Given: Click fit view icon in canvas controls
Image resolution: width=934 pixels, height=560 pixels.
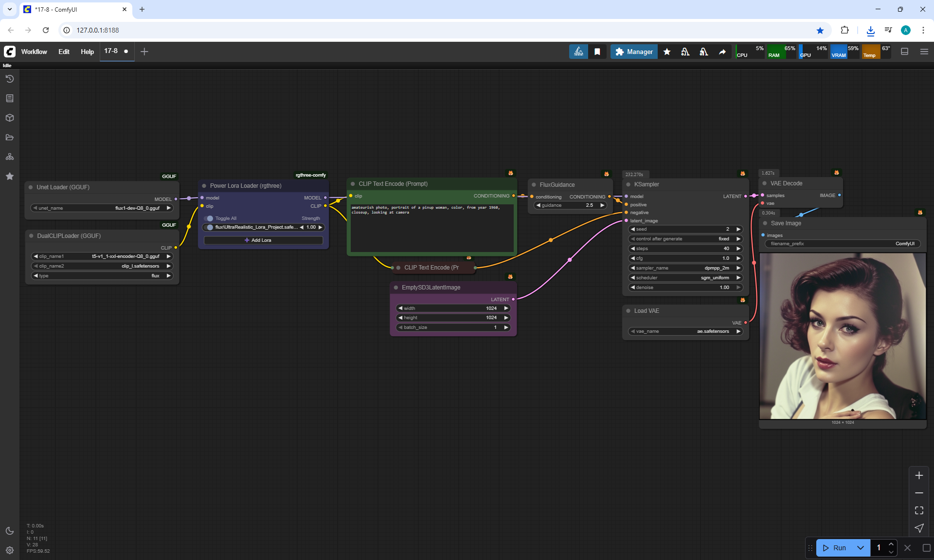Looking at the screenshot, I should click(919, 510).
